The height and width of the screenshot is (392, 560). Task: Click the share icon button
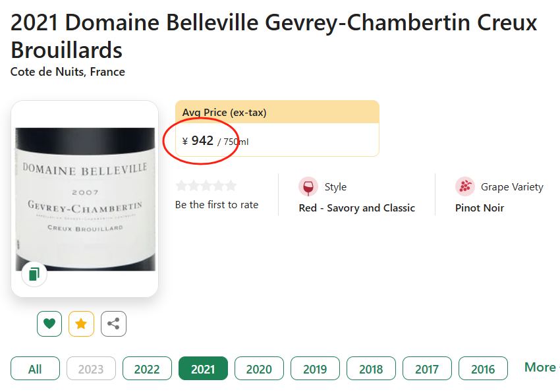(113, 323)
